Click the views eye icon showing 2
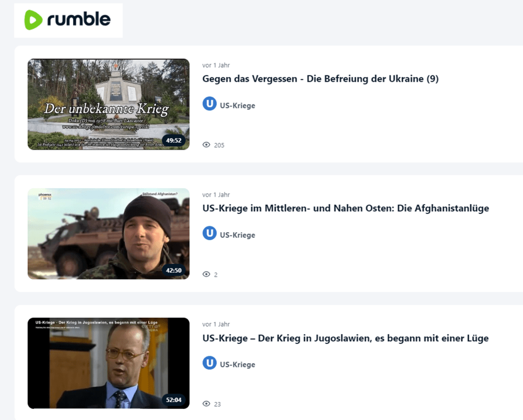Image resolution: width=523 pixels, height=420 pixels. click(207, 275)
